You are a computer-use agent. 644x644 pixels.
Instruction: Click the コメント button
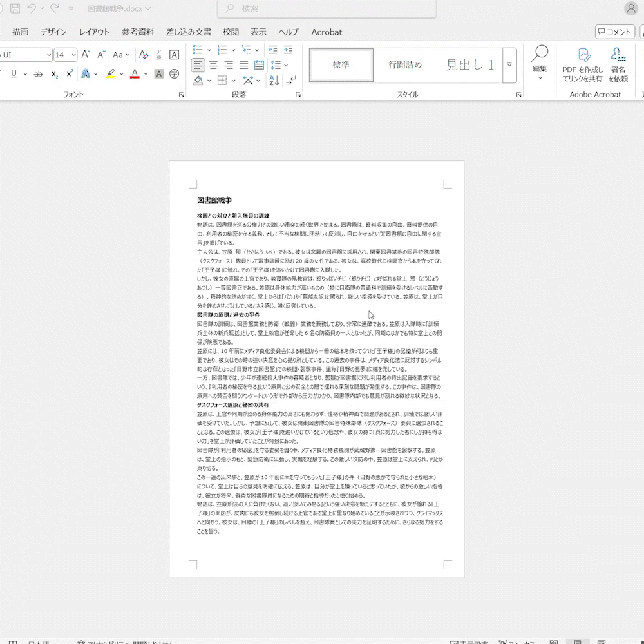pyautogui.click(x=614, y=32)
